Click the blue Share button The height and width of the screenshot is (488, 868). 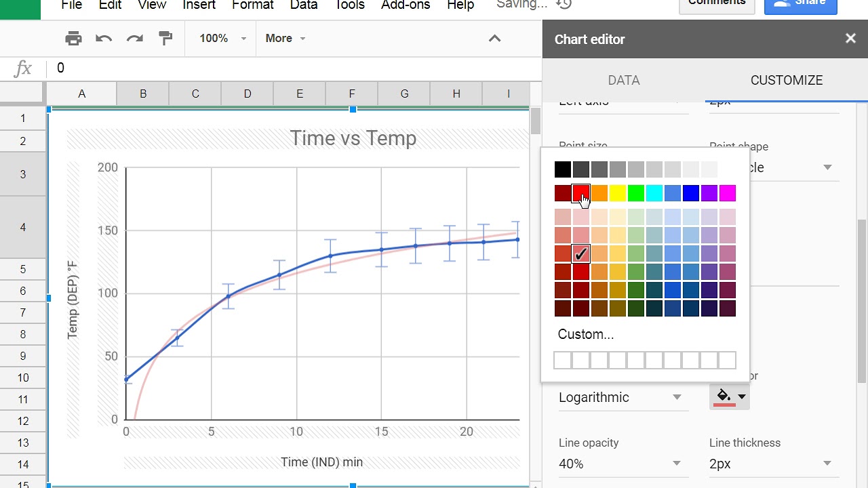pos(801,4)
